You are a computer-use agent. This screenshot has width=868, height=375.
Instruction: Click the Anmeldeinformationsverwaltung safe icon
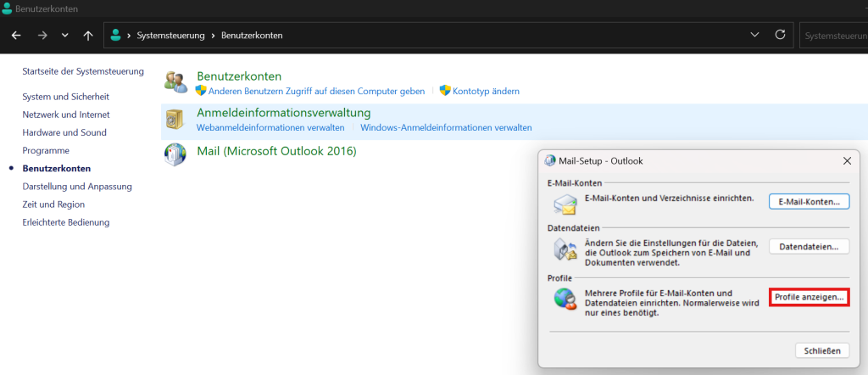click(175, 119)
